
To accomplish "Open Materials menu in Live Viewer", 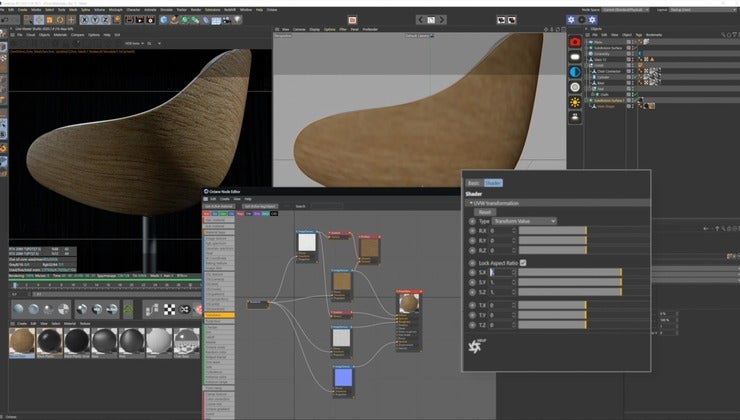I will [x=60, y=35].
